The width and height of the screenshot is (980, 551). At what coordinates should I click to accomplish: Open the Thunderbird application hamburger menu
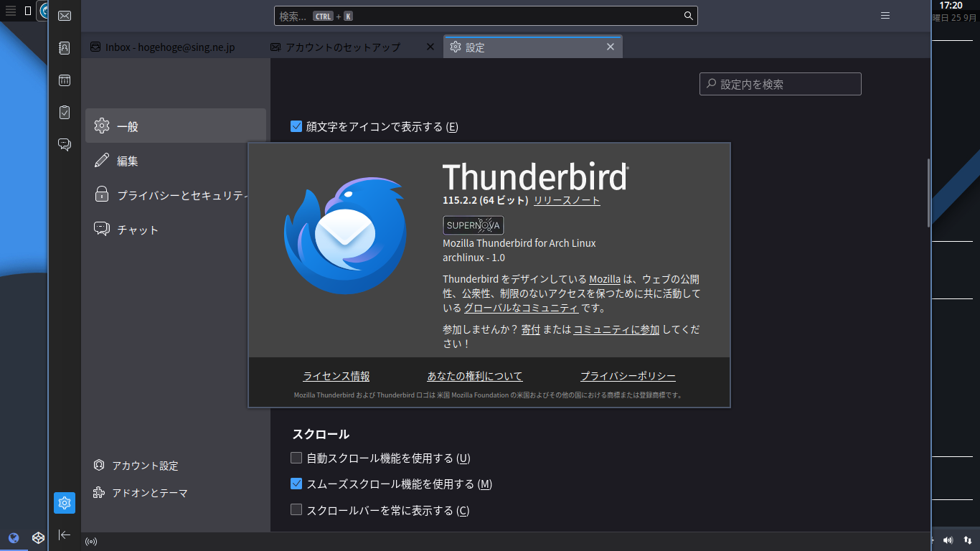tap(885, 16)
